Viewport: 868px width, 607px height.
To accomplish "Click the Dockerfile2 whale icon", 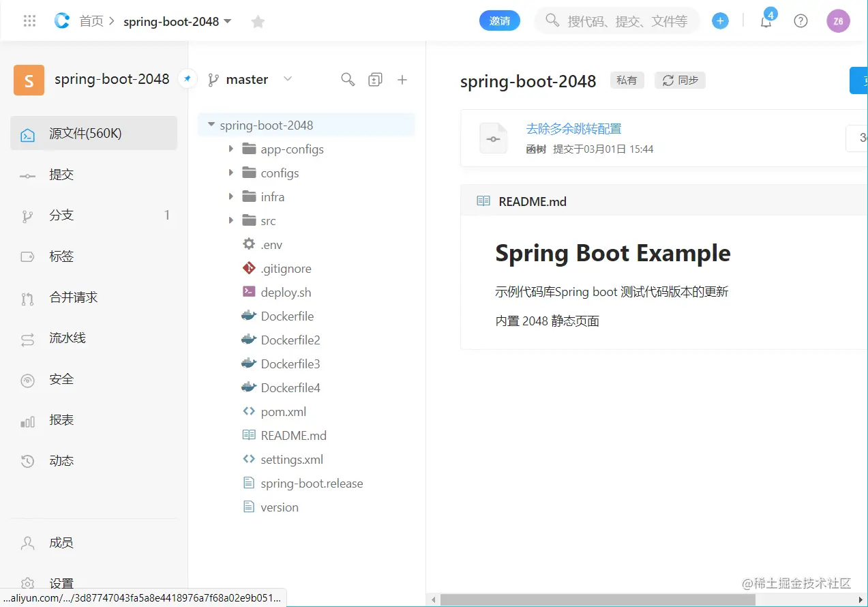I will click(x=249, y=340).
